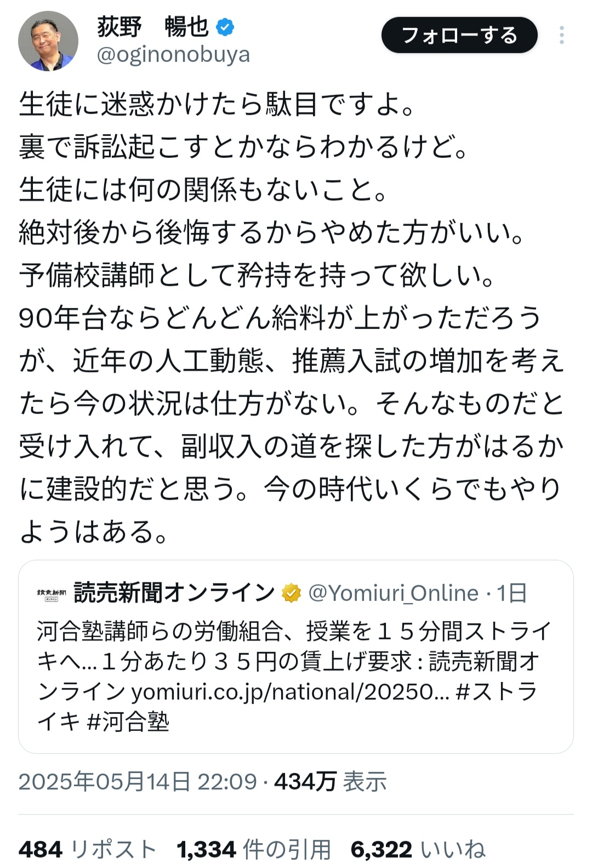Click the 読売新聞 logo in quoted post
Screen dimensions: 592x868
coord(51,594)
